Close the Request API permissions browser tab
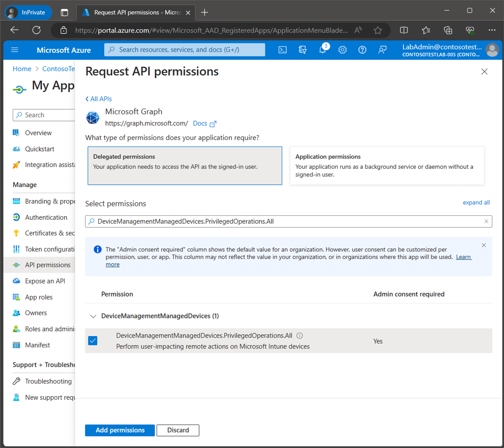This screenshot has height=448, width=504. pos(188,13)
